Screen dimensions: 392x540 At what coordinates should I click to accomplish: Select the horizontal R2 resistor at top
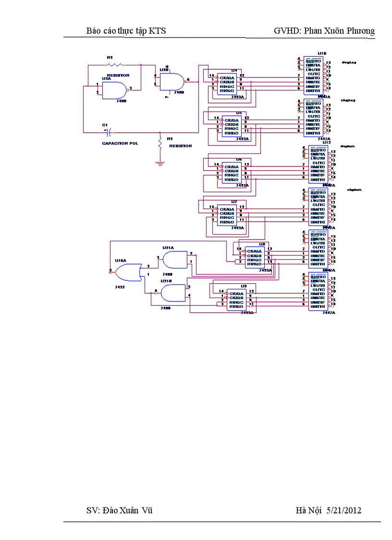pos(114,64)
